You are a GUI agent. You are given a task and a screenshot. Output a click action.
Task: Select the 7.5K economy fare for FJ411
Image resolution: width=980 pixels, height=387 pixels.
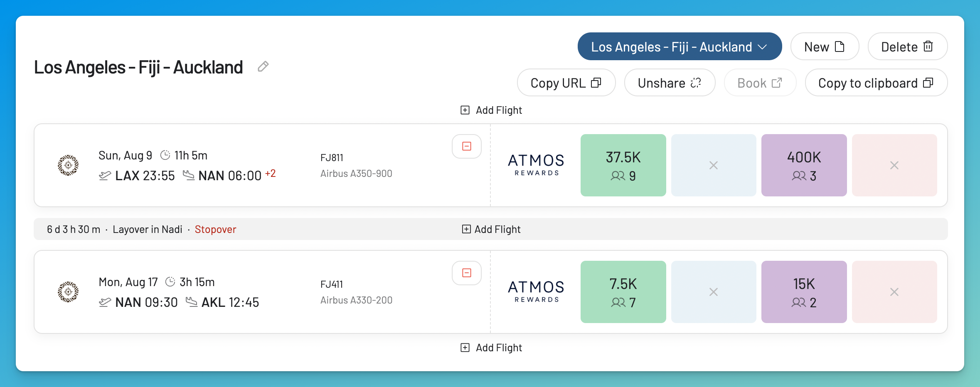coord(623,292)
